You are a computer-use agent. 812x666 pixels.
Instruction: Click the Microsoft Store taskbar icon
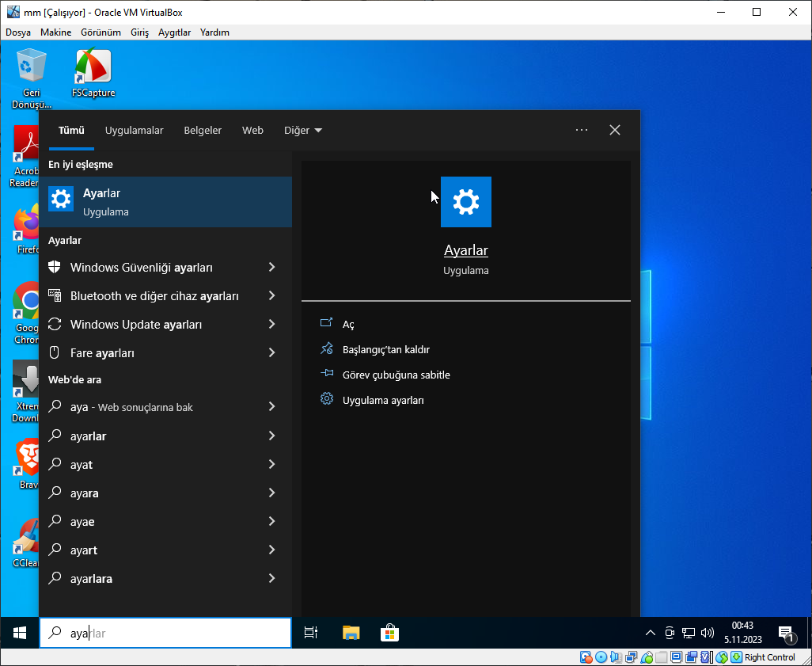389,632
